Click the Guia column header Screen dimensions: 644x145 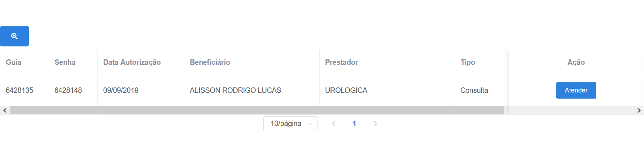point(14,62)
